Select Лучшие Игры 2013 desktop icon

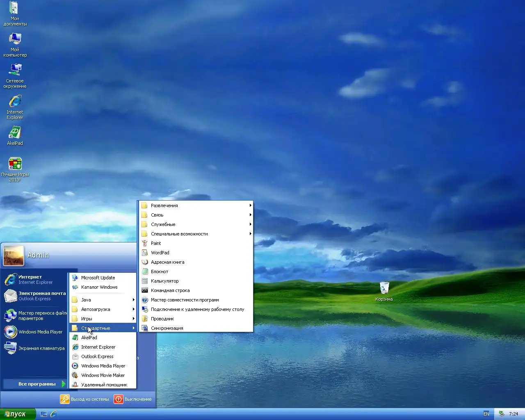(x=15, y=170)
